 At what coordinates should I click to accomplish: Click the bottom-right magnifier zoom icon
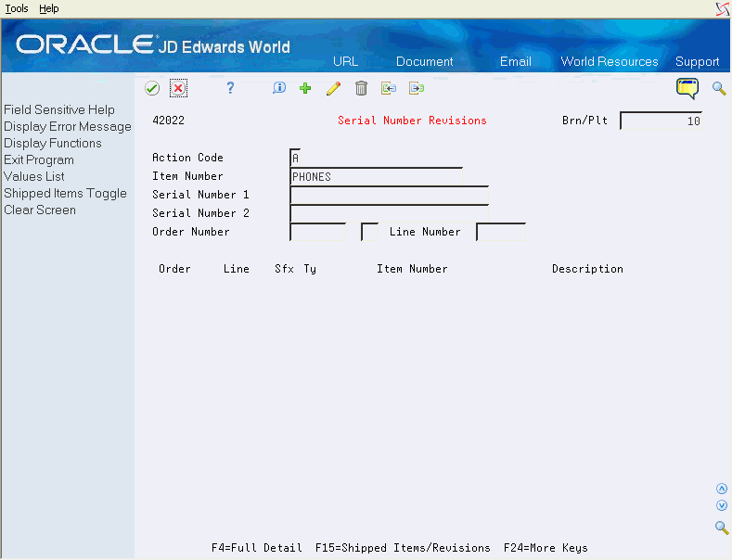point(722,528)
